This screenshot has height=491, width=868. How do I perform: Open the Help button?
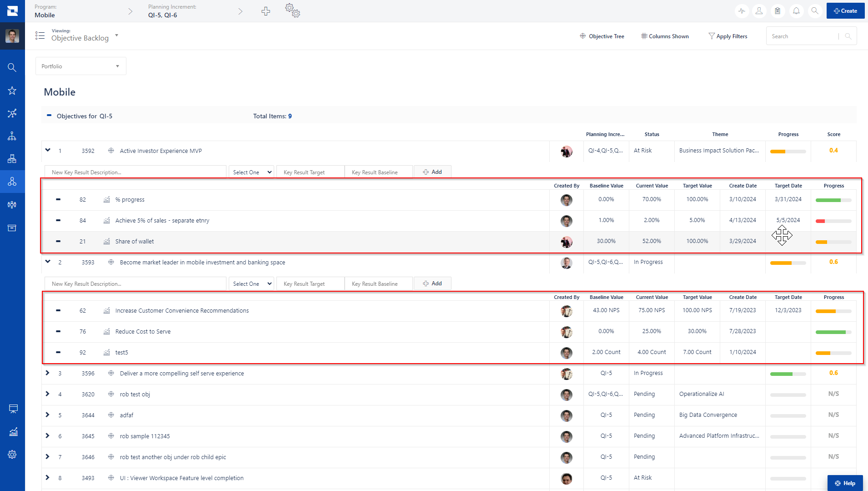845,483
